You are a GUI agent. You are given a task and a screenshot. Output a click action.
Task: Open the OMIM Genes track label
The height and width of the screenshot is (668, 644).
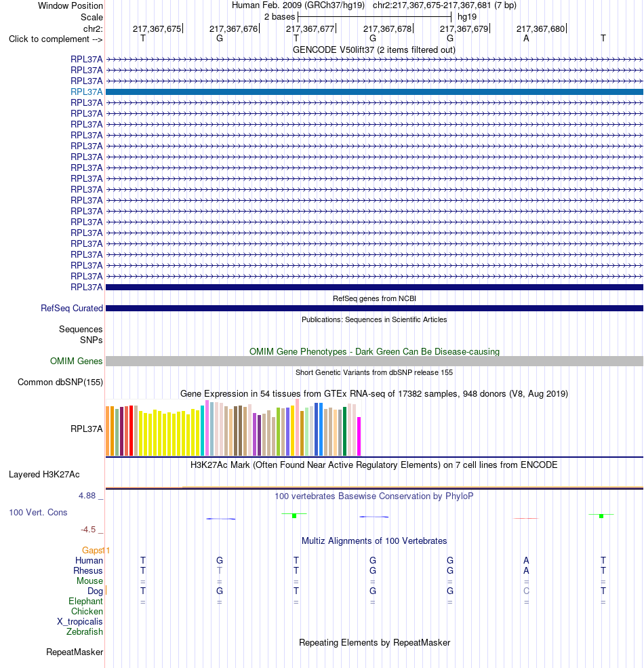[x=76, y=361]
